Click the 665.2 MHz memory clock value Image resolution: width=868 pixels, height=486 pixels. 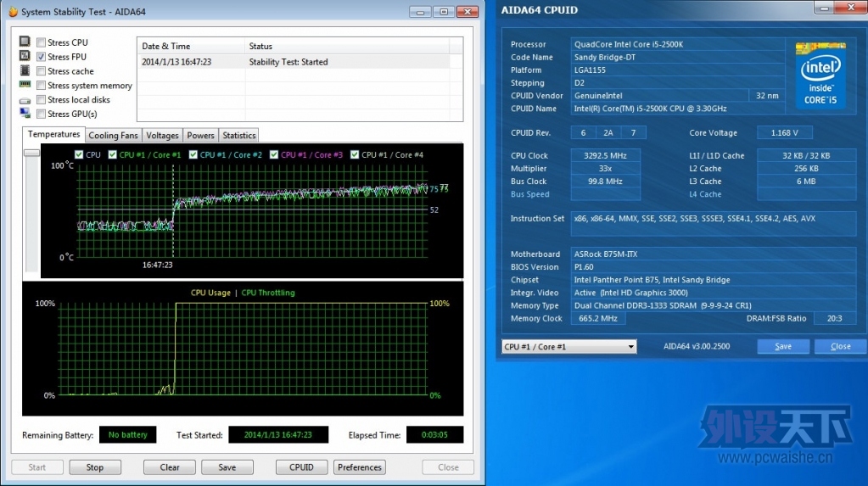point(598,318)
